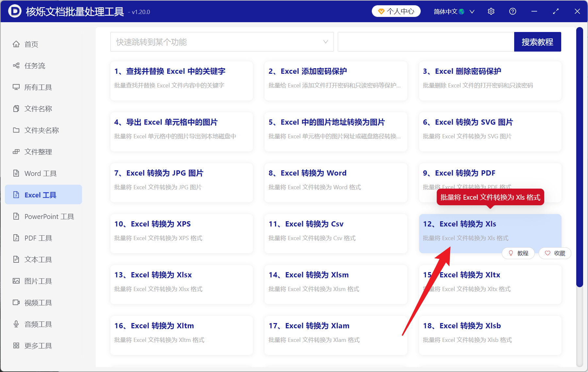Open Word 工具 in the sidebar
Screen dimensions: 588x372
(x=43, y=173)
